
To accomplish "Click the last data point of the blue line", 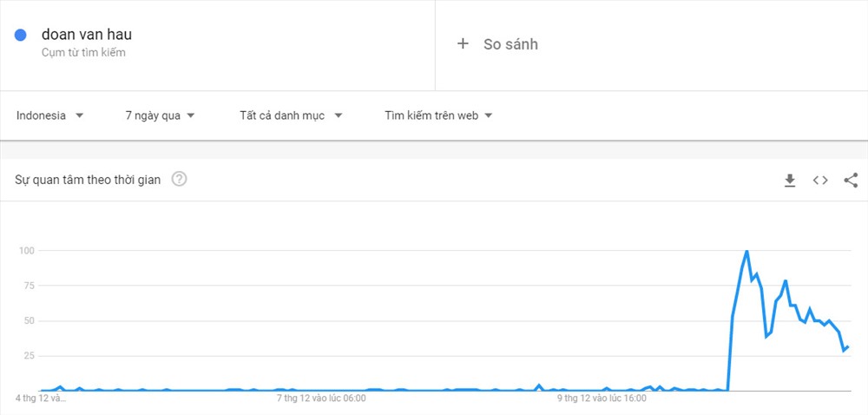I will [x=847, y=347].
